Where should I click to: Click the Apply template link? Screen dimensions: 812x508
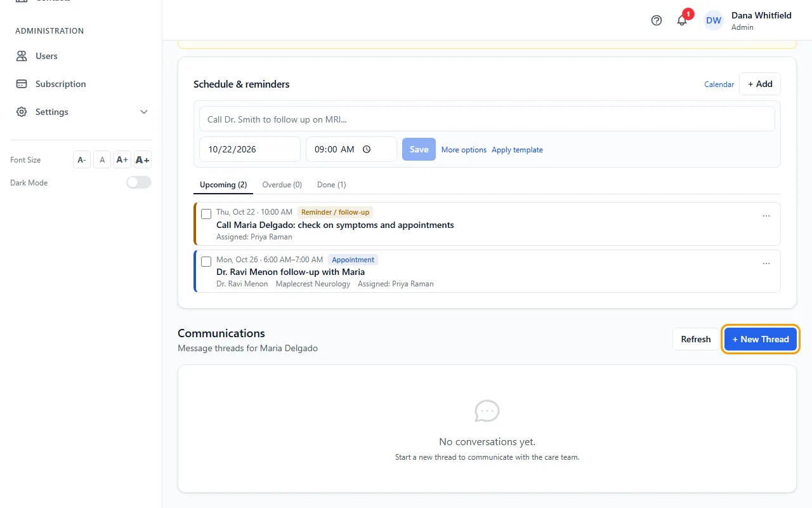[517, 150]
